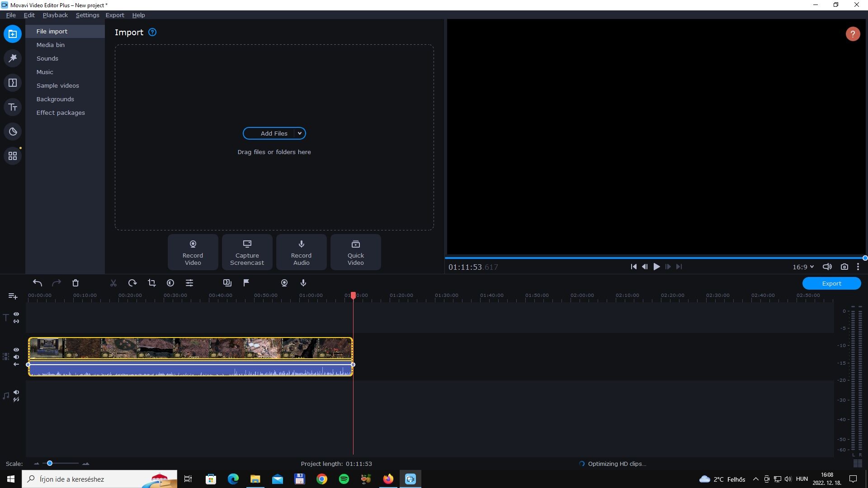The image size is (868, 488).
Task: Delete selected clip with trash icon
Action: coord(75,283)
